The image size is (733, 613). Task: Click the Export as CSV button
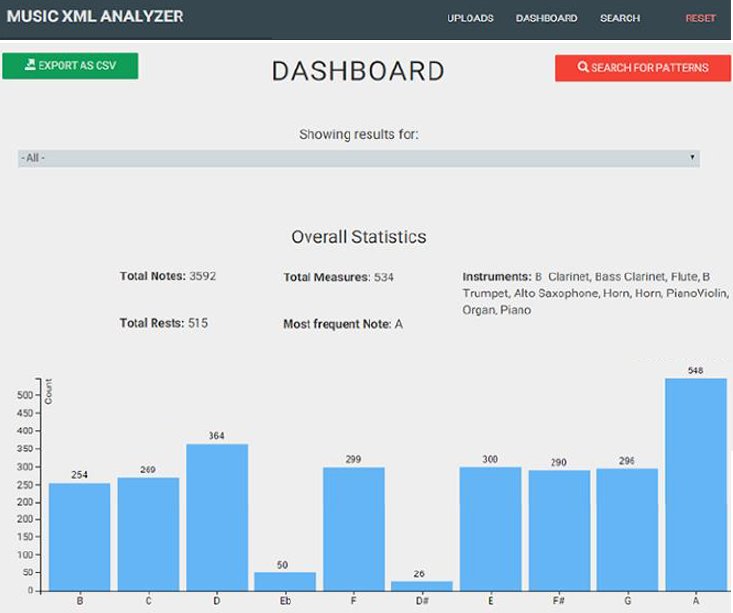click(70, 65)
